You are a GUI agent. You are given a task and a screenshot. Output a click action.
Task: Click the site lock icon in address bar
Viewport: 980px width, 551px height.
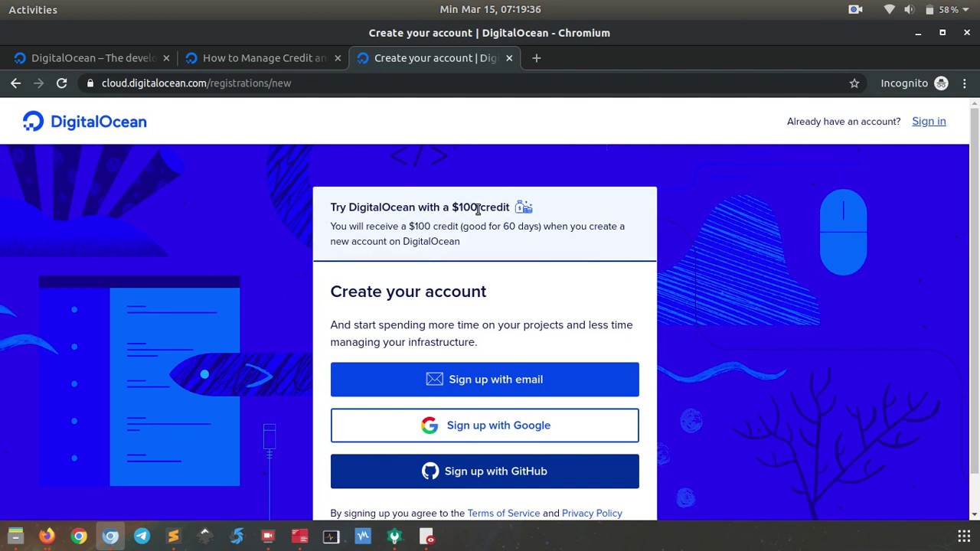pyautogui.click(x=90, y=83)
